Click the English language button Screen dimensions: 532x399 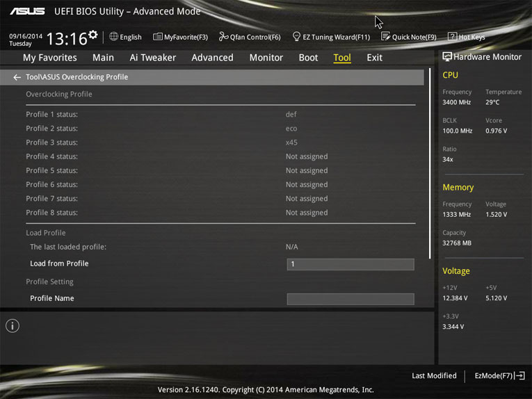click(x=126, y=37)
